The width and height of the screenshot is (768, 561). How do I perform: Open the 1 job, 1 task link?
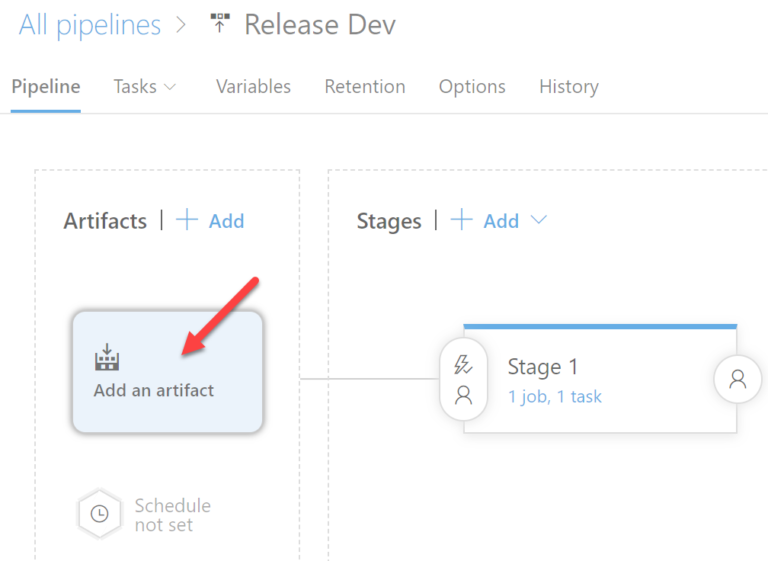tap(555, 397)
